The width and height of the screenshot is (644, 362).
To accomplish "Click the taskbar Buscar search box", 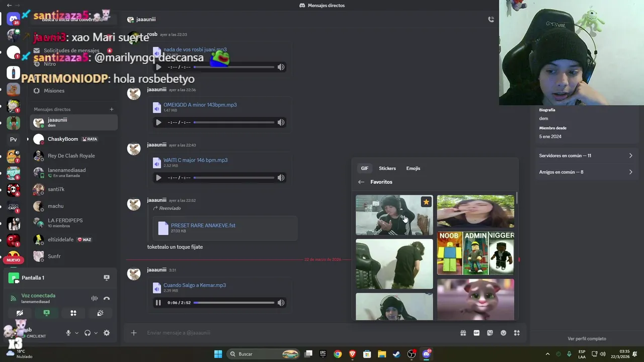I will 264,354.
